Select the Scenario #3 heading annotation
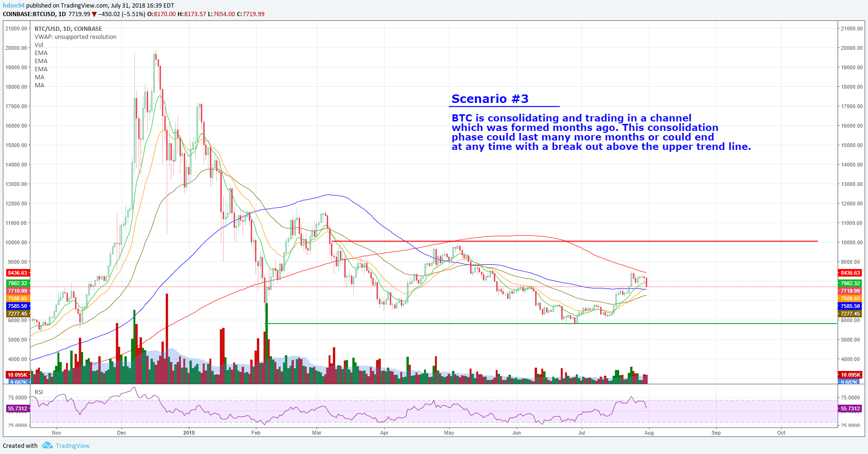 tap(490, 99)
